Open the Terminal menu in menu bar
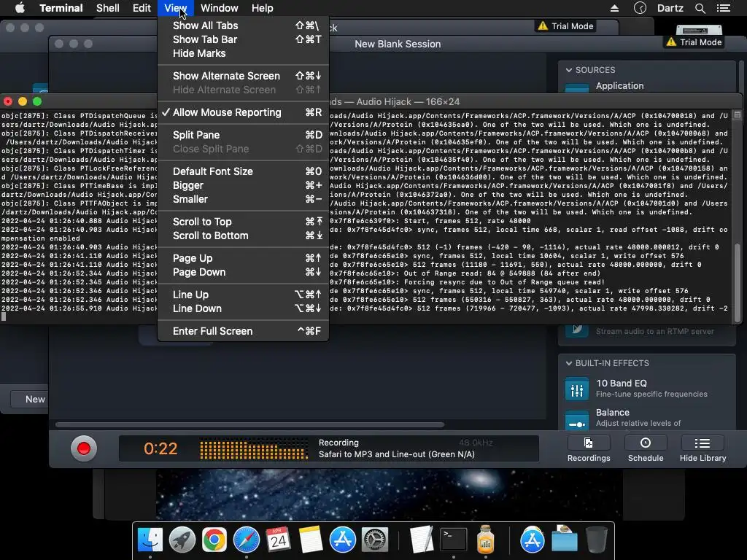This screenshot has height=560, width=747. coord(61,8)
